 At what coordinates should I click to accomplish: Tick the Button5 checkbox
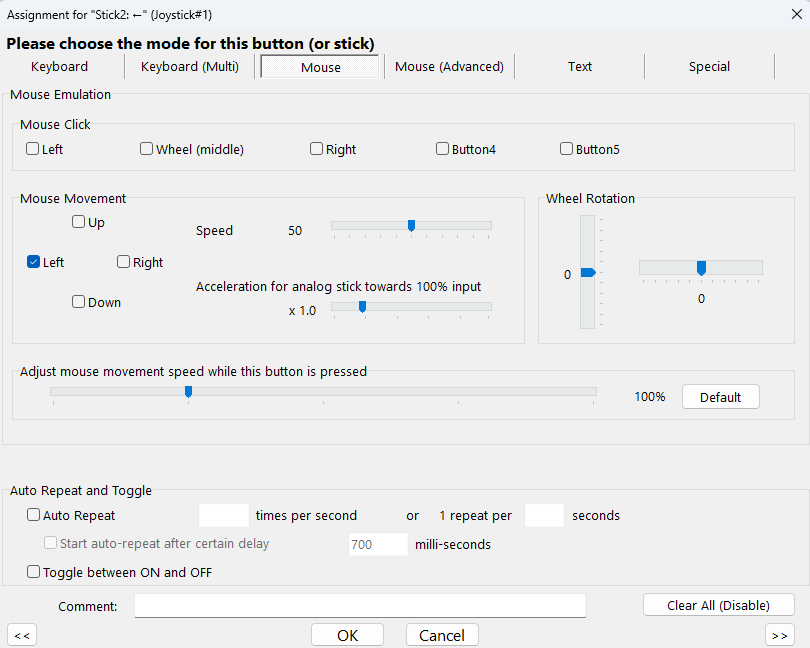click(x=567, y=149)
